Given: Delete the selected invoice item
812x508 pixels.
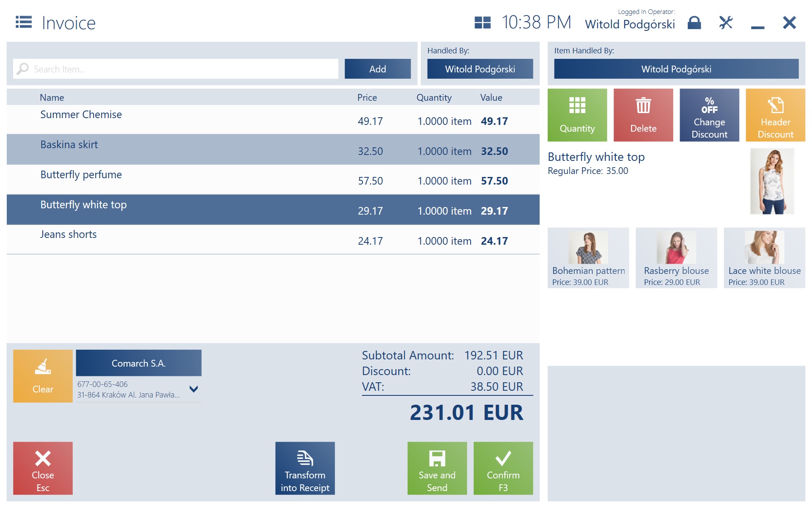Looking at the screenshot, I should 643,115.
